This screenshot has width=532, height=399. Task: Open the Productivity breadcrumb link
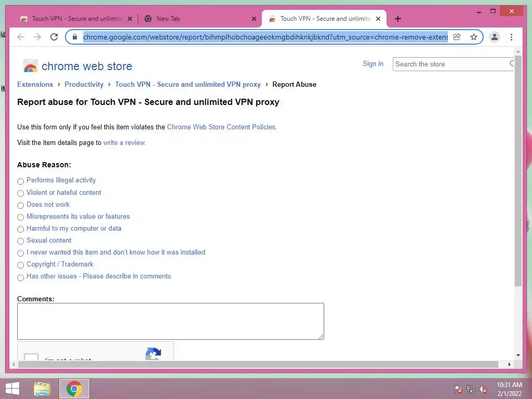pos(84,85)
